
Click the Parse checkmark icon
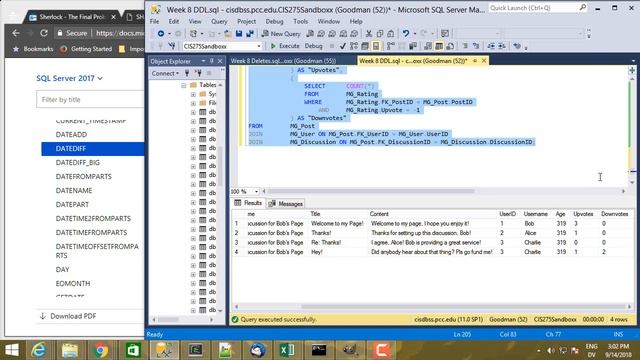point(342,46)
